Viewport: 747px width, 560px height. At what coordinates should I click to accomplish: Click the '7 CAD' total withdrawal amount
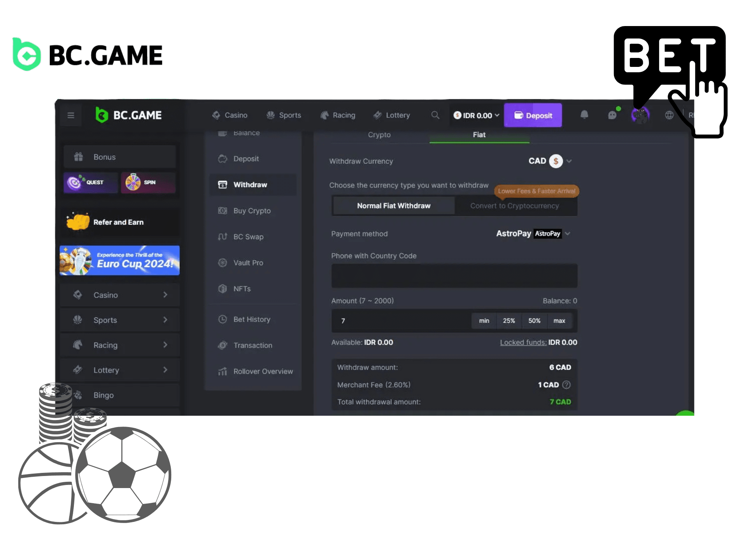(560, 402)
